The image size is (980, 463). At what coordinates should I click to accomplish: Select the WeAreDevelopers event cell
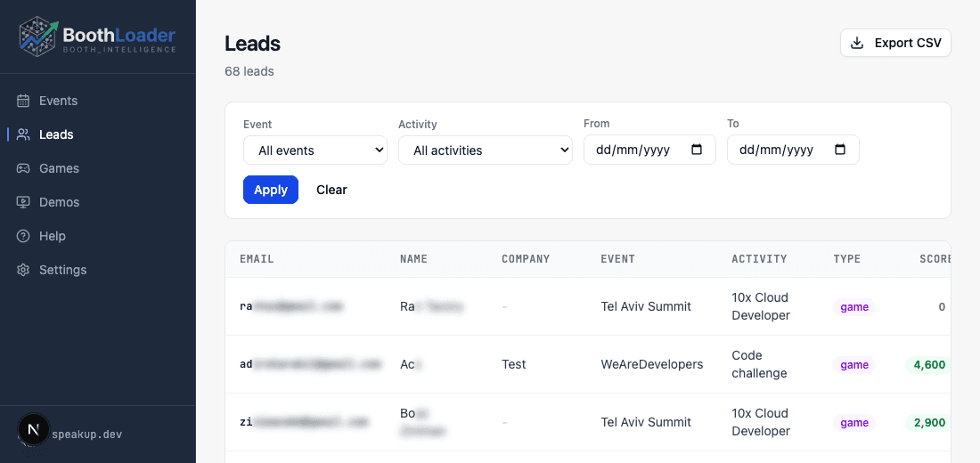tap(652, 364)
